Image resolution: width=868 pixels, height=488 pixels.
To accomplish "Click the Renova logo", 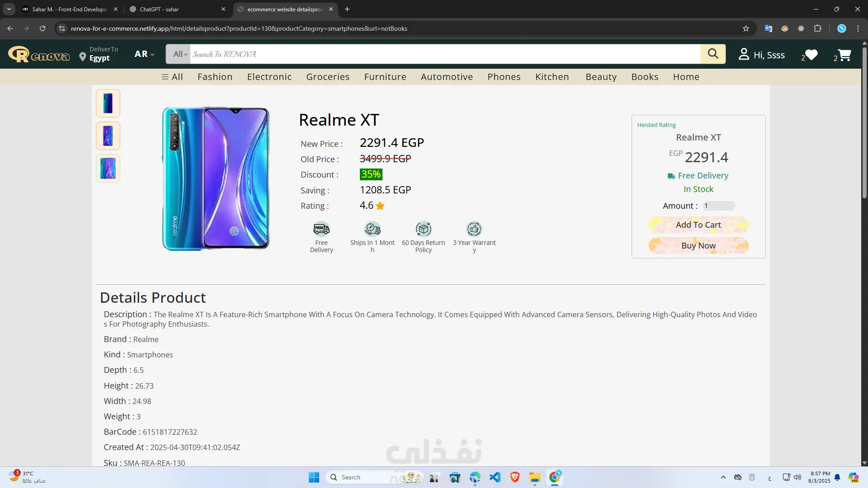I will (x=39, y=55).
